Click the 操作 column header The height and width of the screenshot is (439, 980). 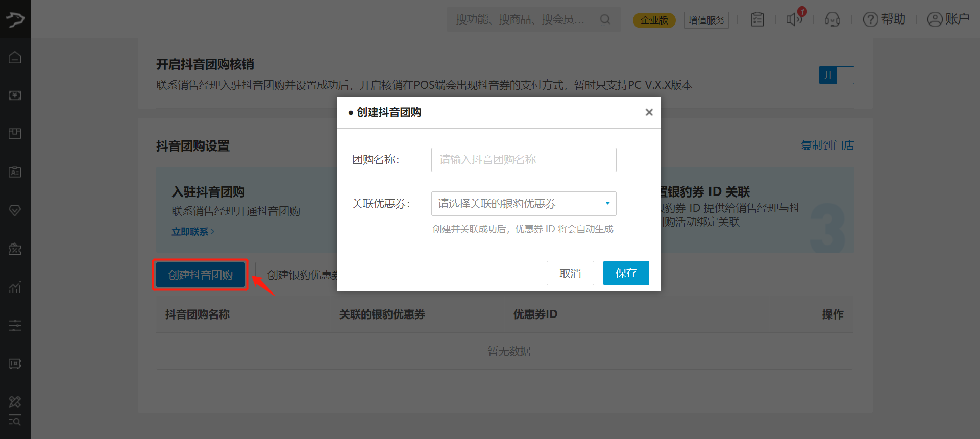[x=833, y=314]
